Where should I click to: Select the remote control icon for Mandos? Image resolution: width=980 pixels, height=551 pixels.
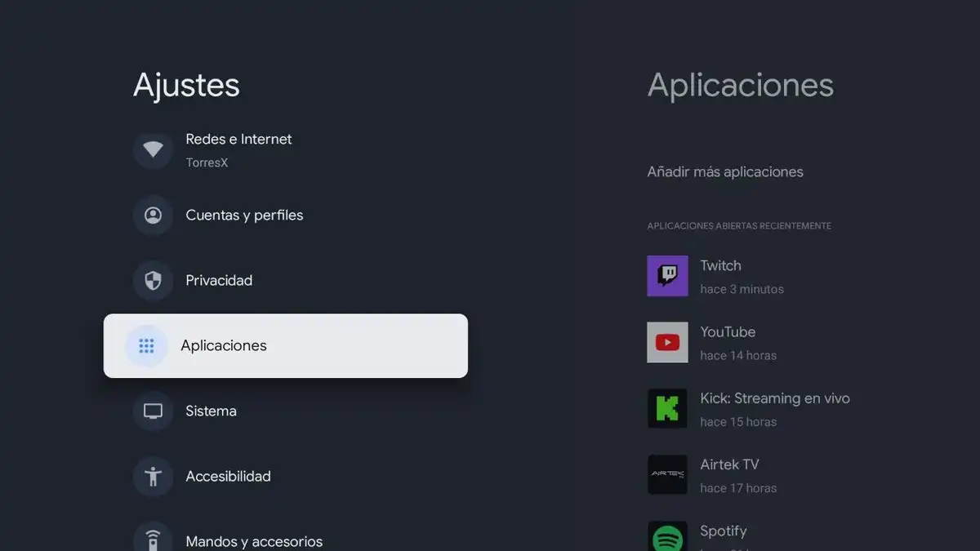tap(153, 540)
